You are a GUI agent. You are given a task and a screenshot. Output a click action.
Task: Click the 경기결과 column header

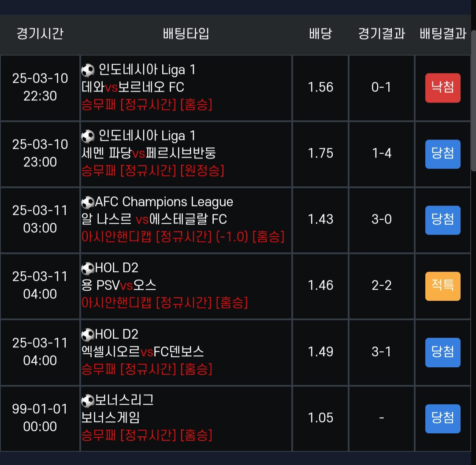point(381,34)
